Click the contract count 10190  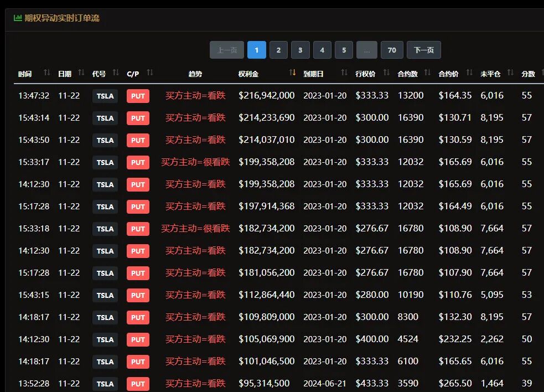(411, 295)
